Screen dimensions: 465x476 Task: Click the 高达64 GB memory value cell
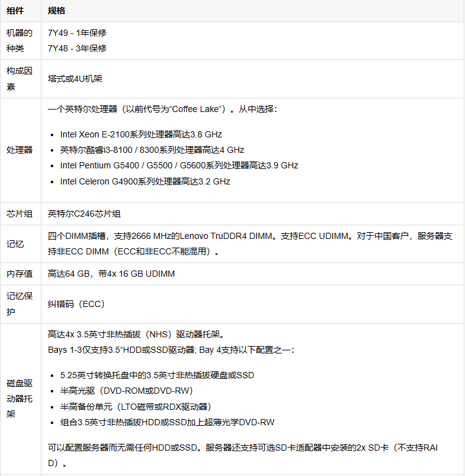coord(111,274)
